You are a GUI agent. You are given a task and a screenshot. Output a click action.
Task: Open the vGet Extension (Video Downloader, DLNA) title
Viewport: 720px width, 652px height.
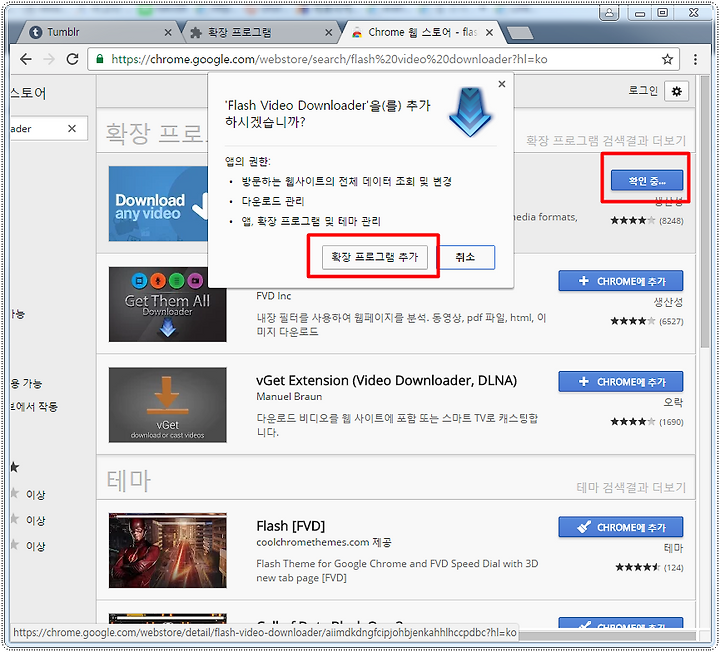(387, 381)
